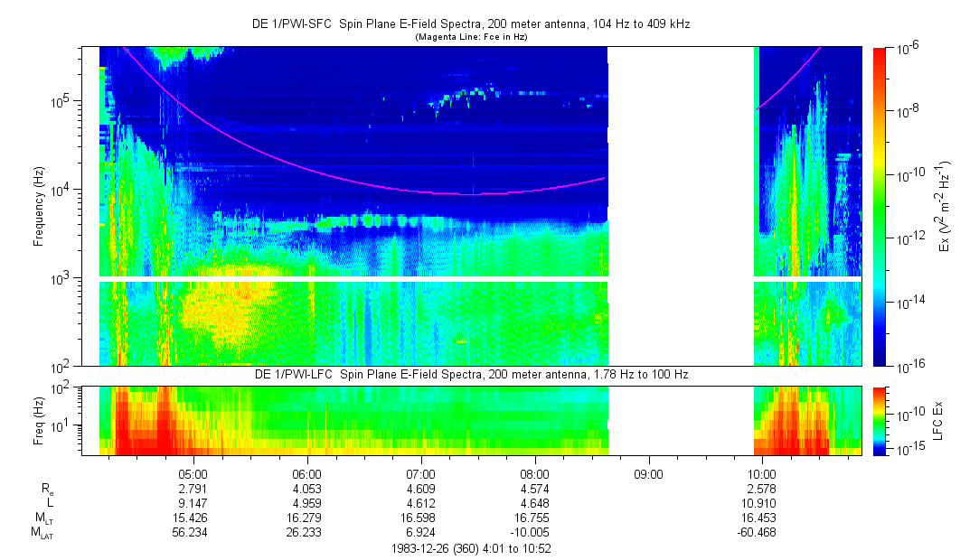Click the date range label 1983-12-26
Viewport: 979px width, 560px height.
pyautogui.click(x=470, y=548)
